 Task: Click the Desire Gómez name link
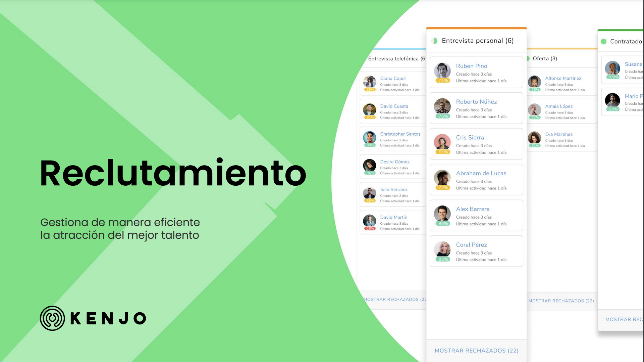[x=395, y=162]
